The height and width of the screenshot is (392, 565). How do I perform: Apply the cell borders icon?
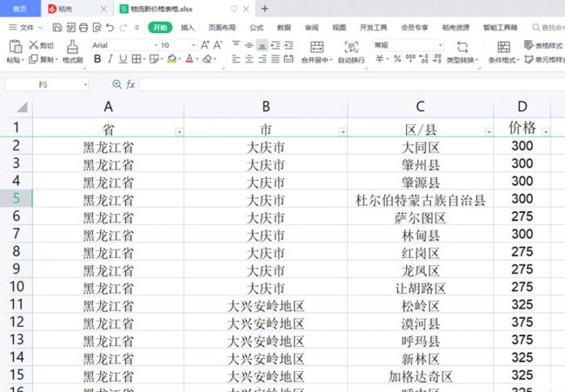coord(136,59)
